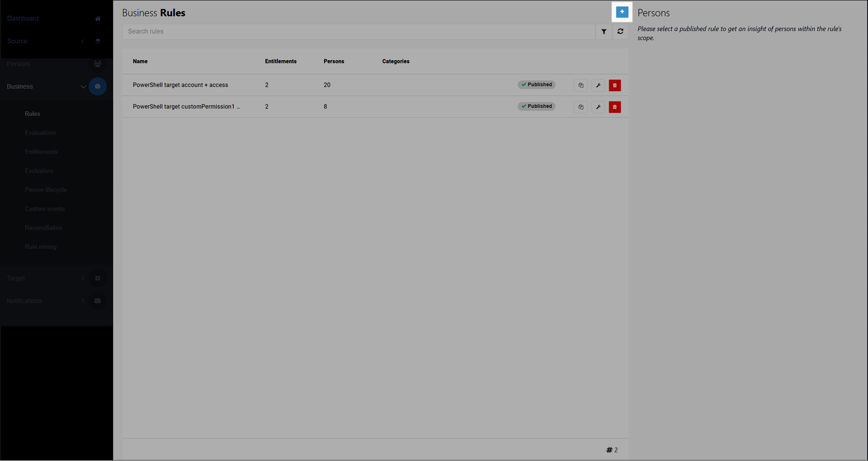Open Rule mining in the sidebar
This screenshot has height=461, width=868.
[x=41, y=247]
